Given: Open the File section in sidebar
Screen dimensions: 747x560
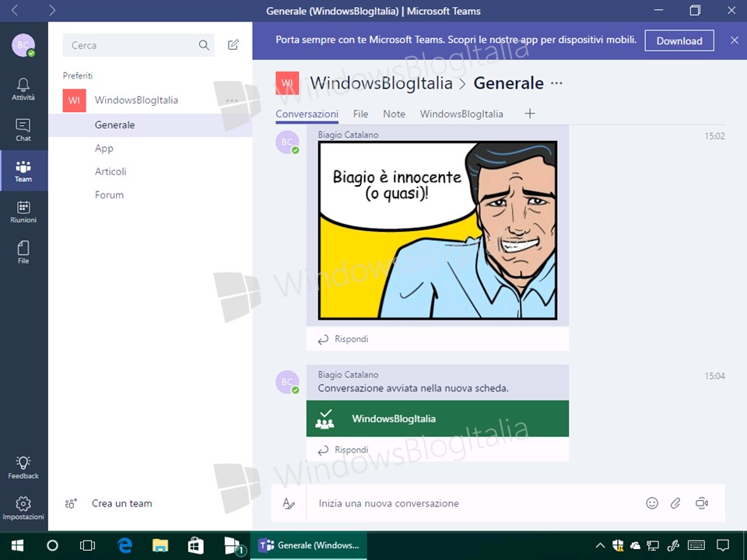Looking at the screenshot, I should point(23,252).
